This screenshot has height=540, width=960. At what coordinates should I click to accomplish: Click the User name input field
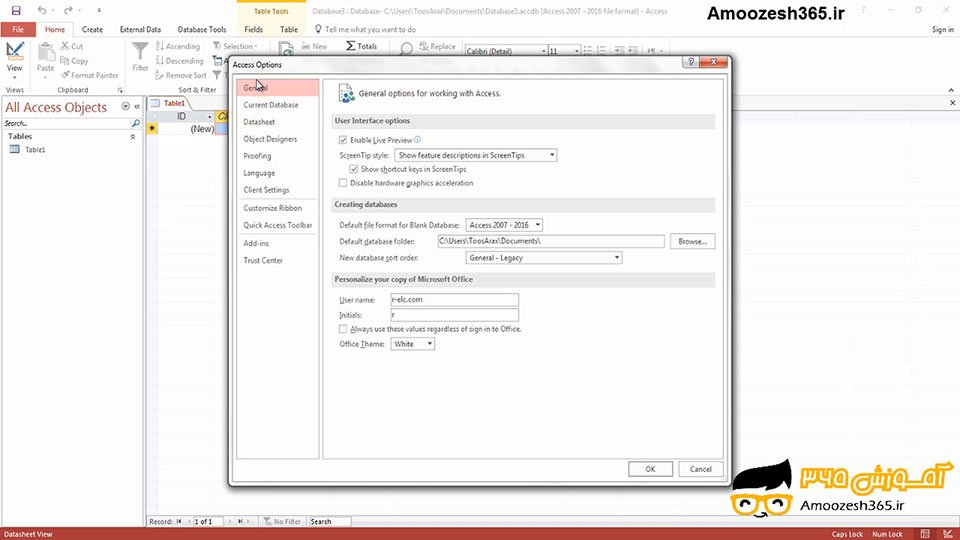[454, 300]
